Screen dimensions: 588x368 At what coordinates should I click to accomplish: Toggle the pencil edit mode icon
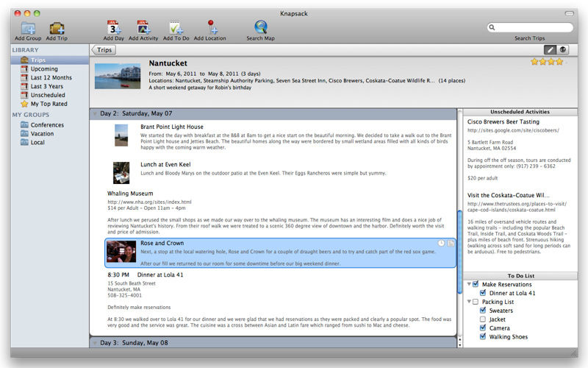pos(550,49)
